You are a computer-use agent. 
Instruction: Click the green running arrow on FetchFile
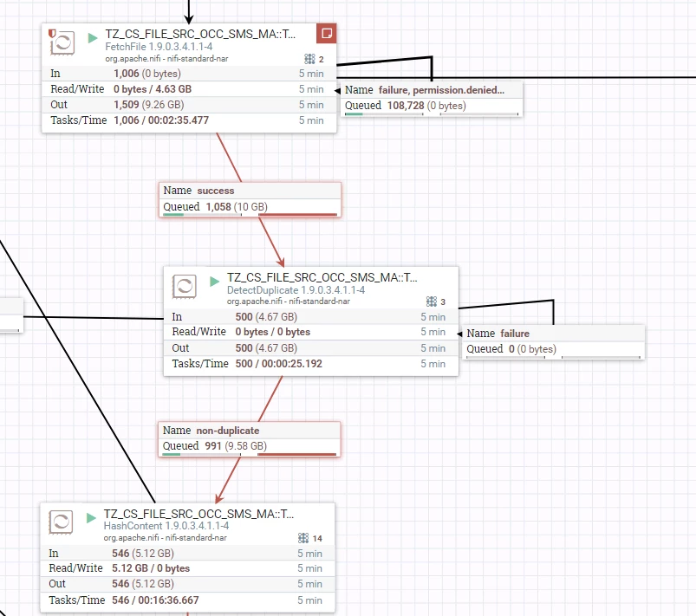click(93, 38)
